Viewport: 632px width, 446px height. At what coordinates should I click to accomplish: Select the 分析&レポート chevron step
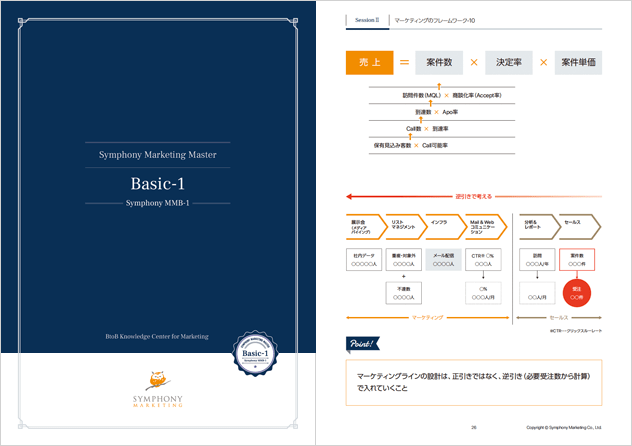(539, 227)
